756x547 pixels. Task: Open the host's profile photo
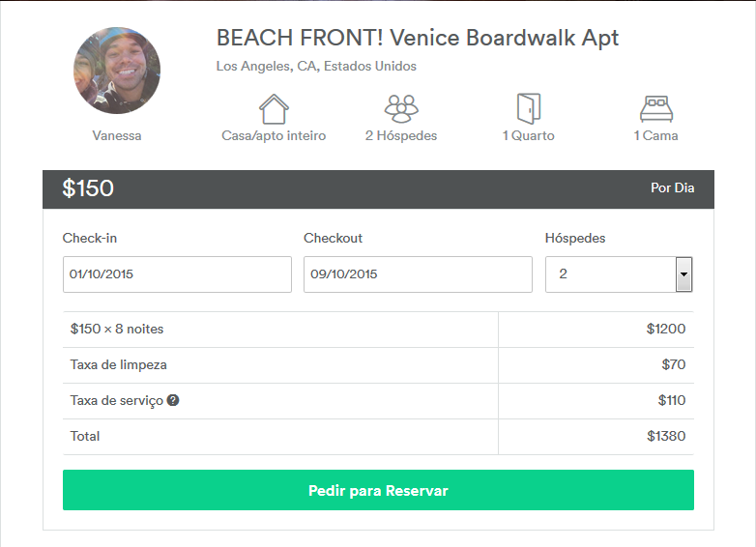coord(117,71)
